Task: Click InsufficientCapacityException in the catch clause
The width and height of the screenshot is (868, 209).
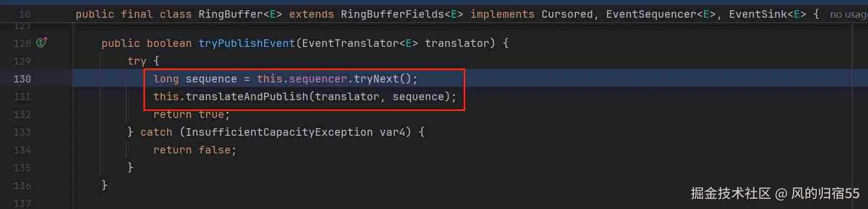Action: pyautogui.click(x=279, y=132)
